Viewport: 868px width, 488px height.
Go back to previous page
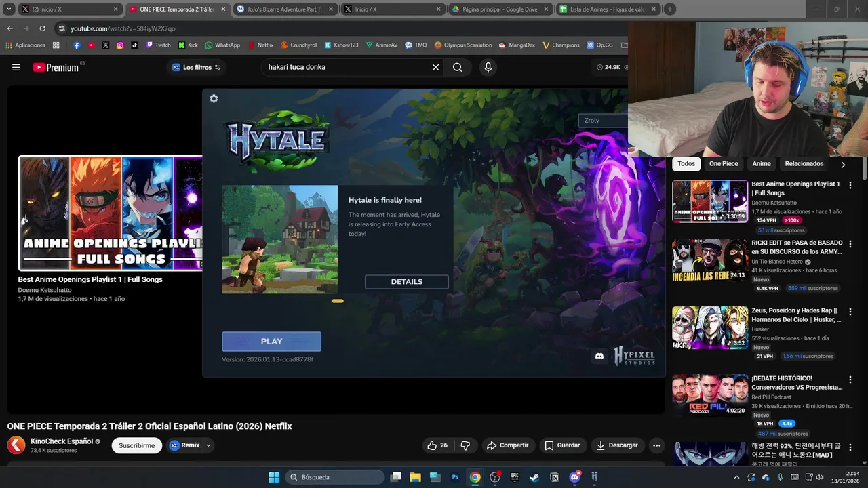click(x=9, y=28)
